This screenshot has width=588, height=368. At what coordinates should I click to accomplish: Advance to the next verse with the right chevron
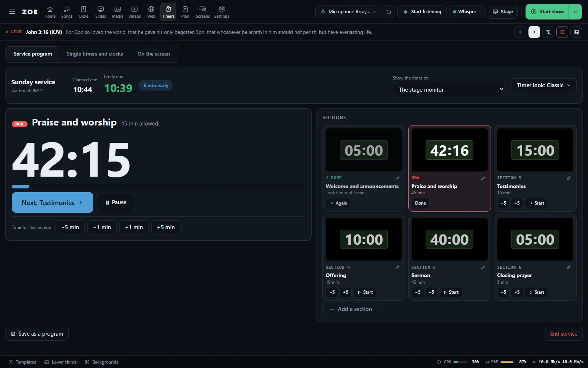click(x=534, y=32)
